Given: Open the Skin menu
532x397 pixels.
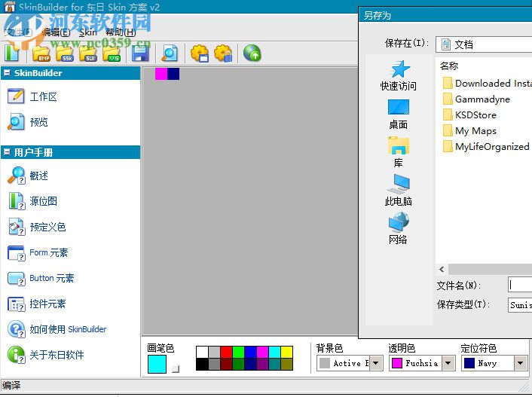Looking at the screenshot, I should point(88,32).
